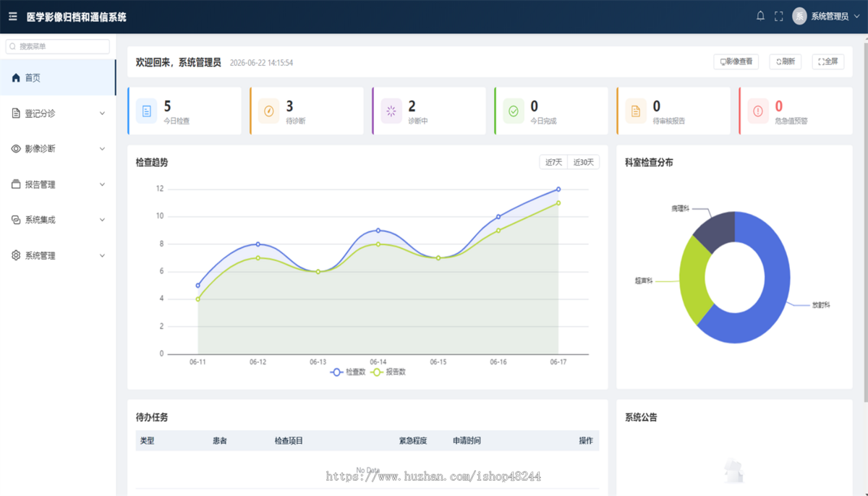868x496 pixels.
Task: Expand the 登记分诊 menu chevron
Action: (x=102, y=114)
